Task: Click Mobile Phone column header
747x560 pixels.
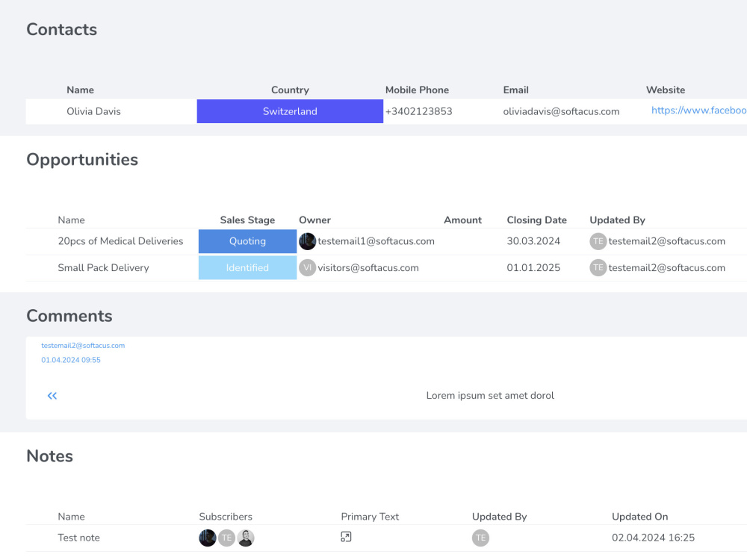Action: coord(417,90)
